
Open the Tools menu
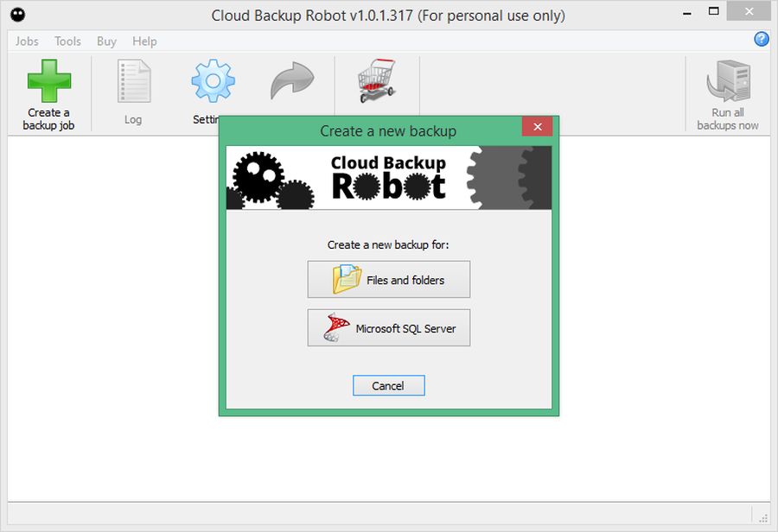67,41
